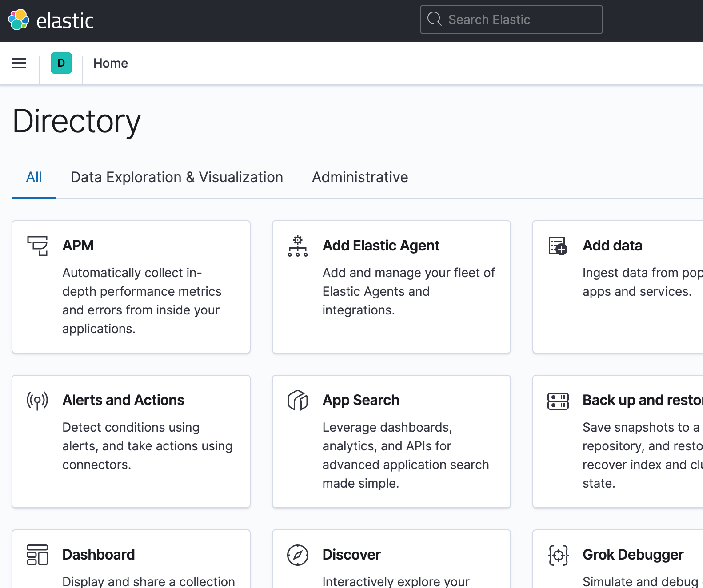Viewport: 703px width, 588px height.
Task: Open the Add Elastic Agent title
Action: coord(381,246)
